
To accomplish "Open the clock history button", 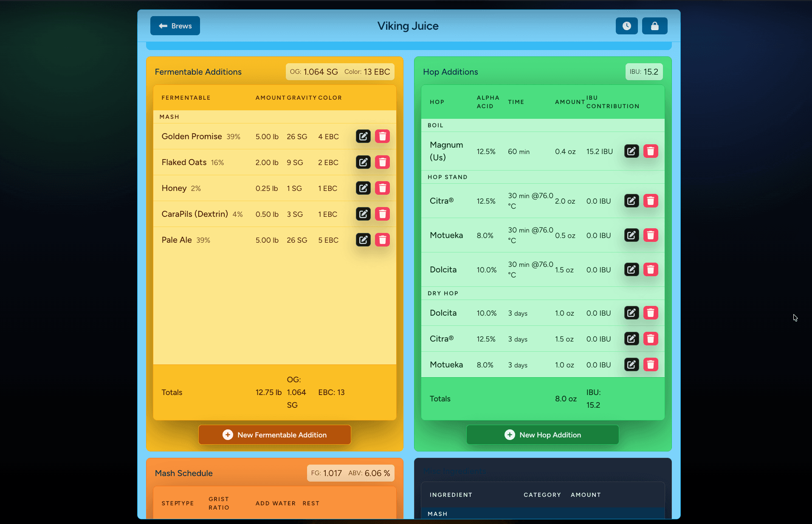I will coord(626,26).
